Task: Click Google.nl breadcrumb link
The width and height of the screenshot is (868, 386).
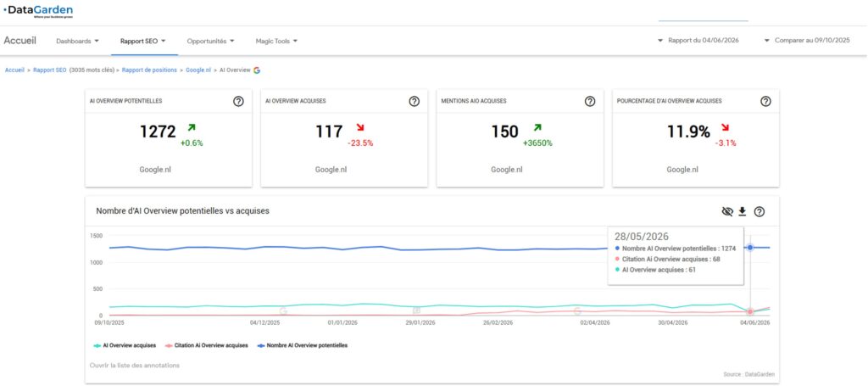Action: 198,70
